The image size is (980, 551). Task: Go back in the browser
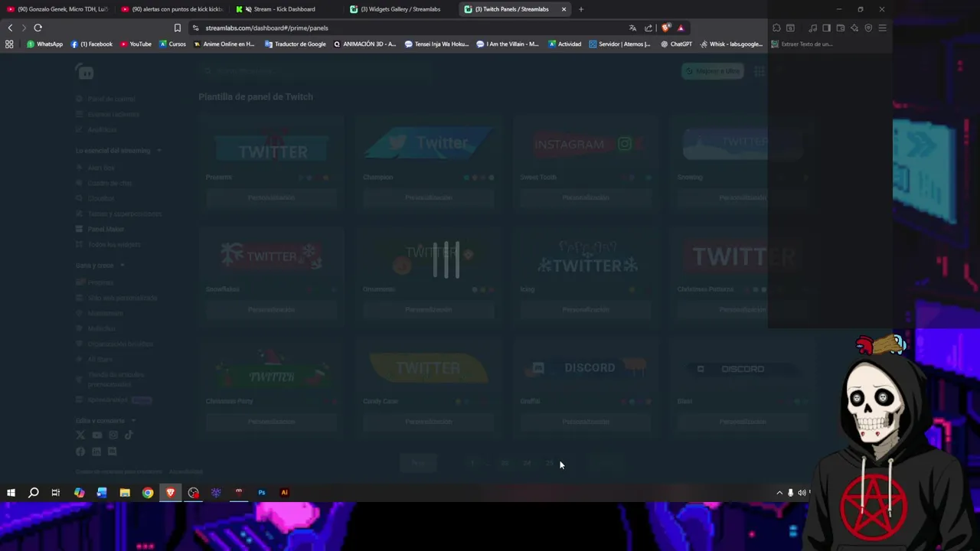pyautogui.click(x=10, y=28)
